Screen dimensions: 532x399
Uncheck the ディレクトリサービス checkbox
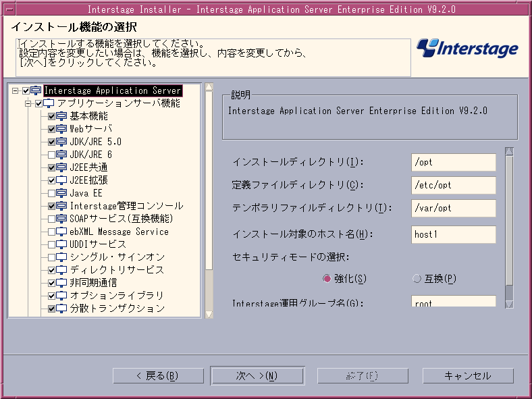click(x=51, y=271)
